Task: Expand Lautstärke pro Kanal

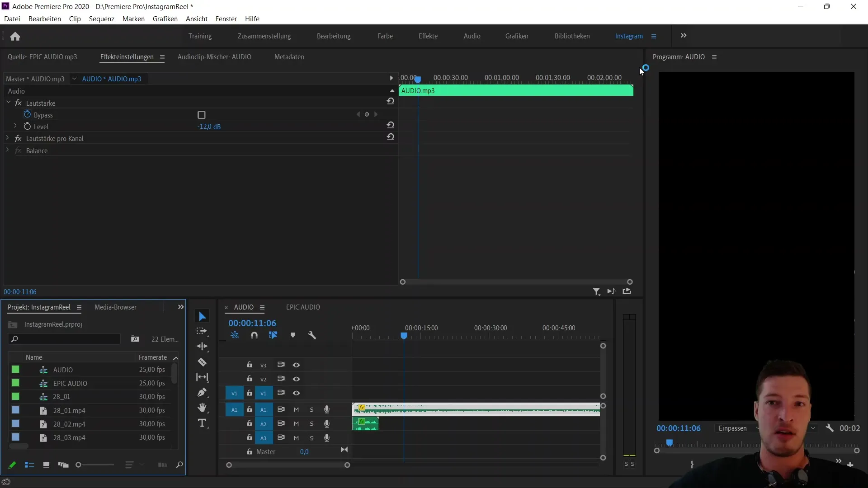Action: (x=8, y=138)
